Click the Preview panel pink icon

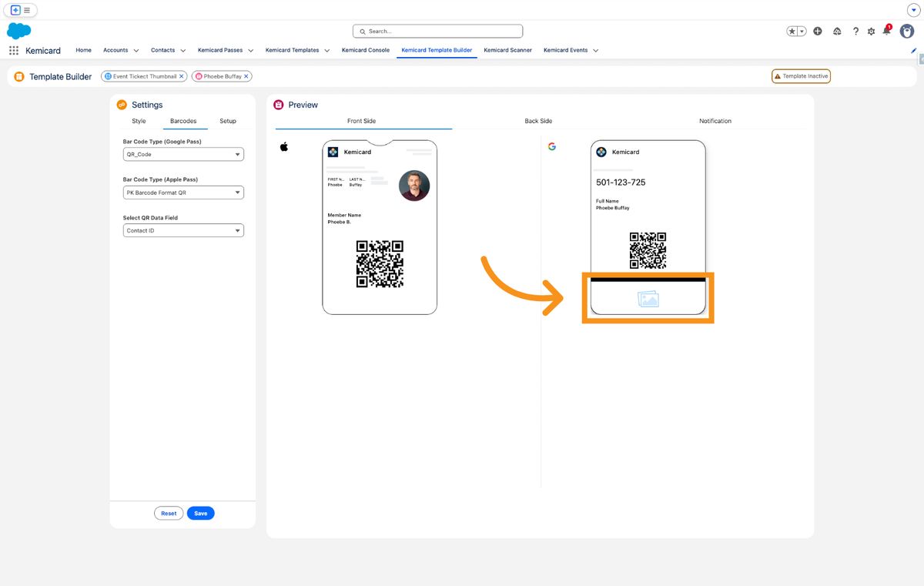[279, 105]
